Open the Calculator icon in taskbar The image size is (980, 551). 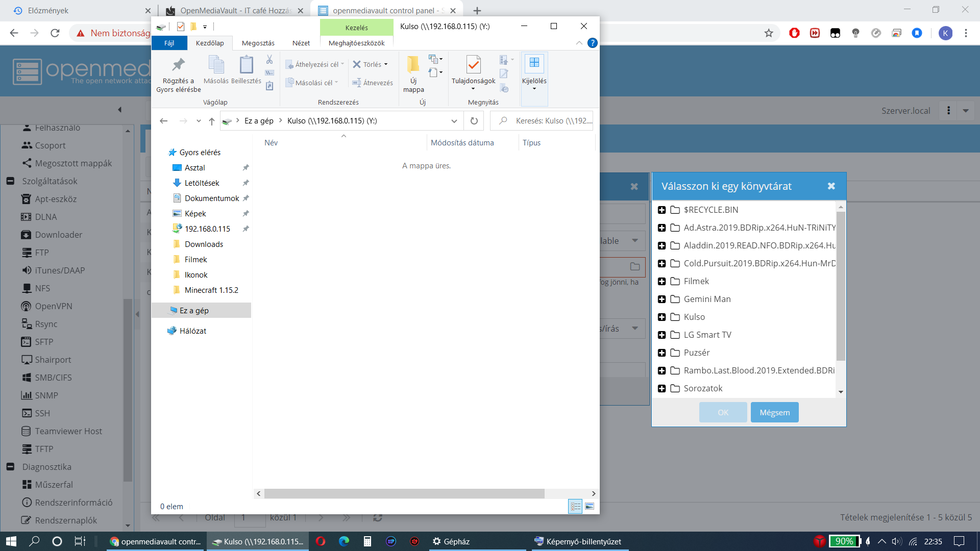(x=367, y=541)
